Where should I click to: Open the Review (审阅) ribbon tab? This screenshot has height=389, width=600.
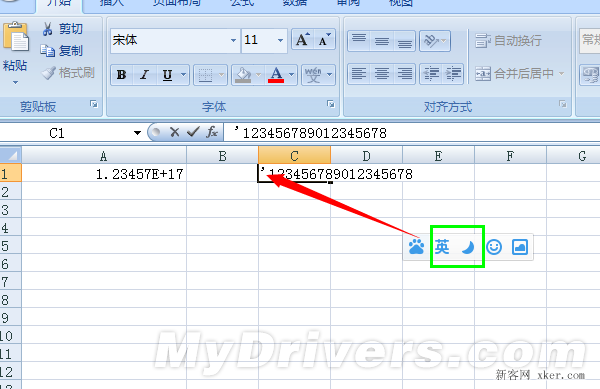pyautogui.click(x=348, y=3)
